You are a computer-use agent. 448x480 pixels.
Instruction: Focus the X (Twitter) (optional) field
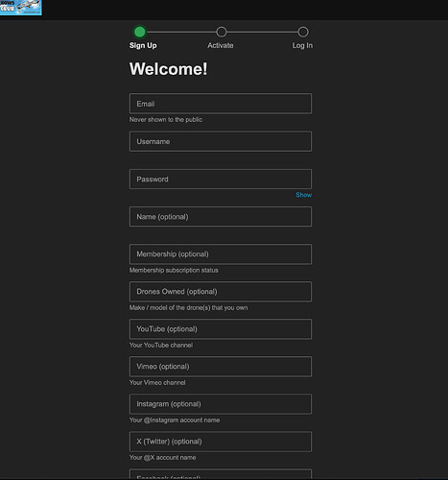pyautogui.click(x=221, y=442)
